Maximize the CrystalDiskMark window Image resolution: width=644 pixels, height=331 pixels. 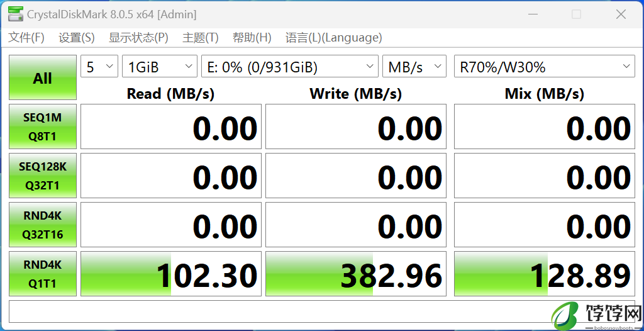point(576,14)
